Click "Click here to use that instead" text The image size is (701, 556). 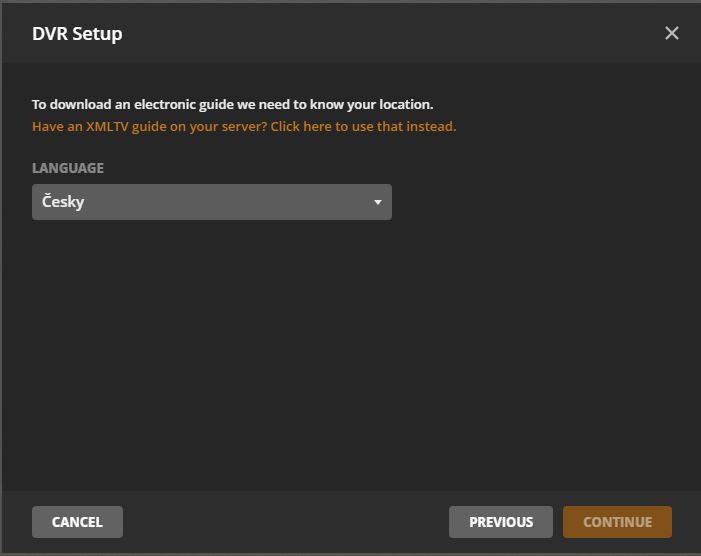[x=363, y=126]
